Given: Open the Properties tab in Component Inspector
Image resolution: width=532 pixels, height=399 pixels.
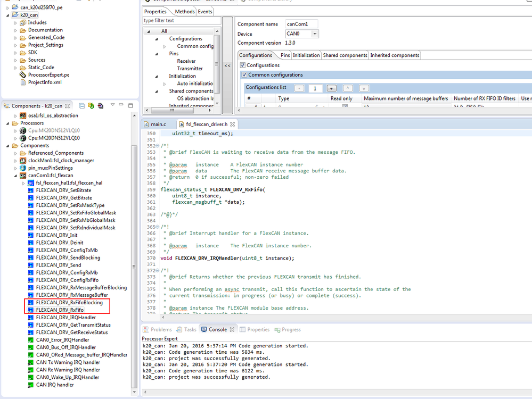Looking at the screenshot, I should pyautogui.click(x=155, y=12).
